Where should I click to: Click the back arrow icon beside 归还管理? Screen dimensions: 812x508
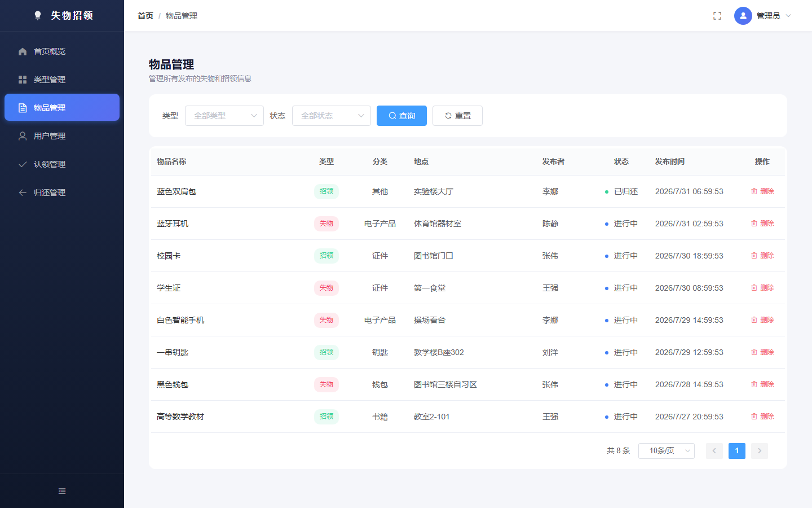23,192
